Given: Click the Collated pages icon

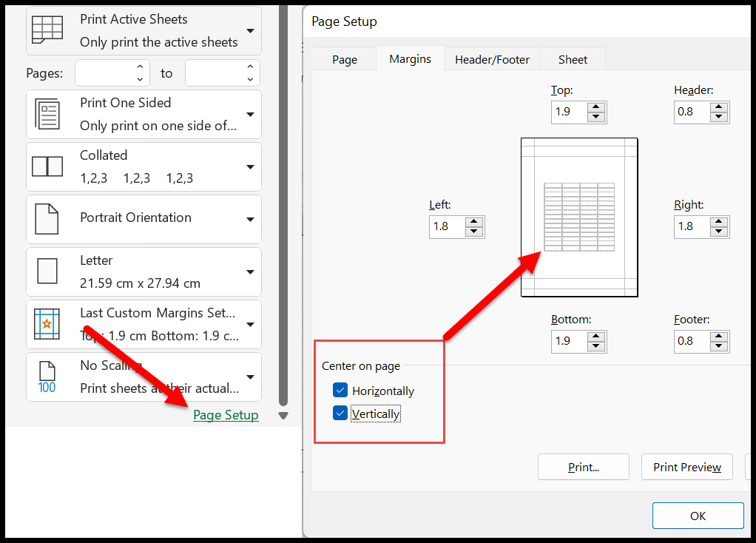Looking at the screenshot, I should tap(47, 166).
